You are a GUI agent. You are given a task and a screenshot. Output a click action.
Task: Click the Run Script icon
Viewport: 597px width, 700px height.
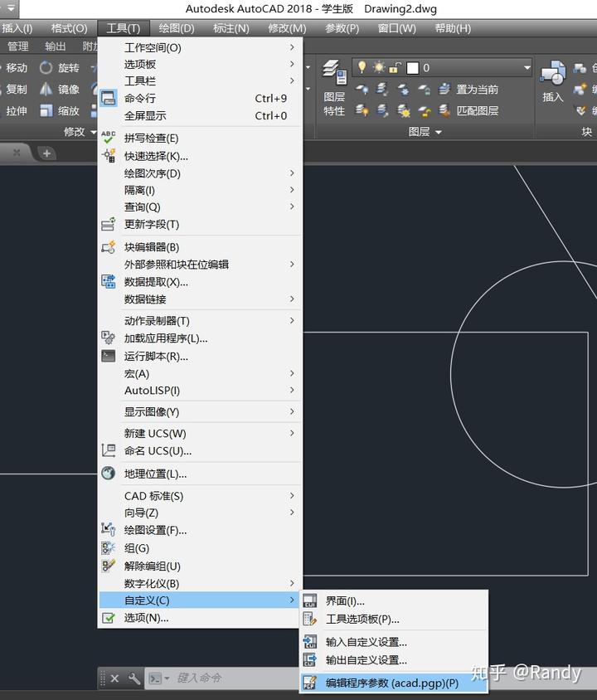[109, 356]
